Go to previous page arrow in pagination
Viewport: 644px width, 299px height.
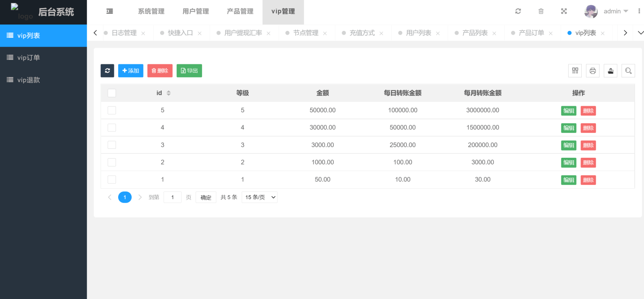pos(110,197)
